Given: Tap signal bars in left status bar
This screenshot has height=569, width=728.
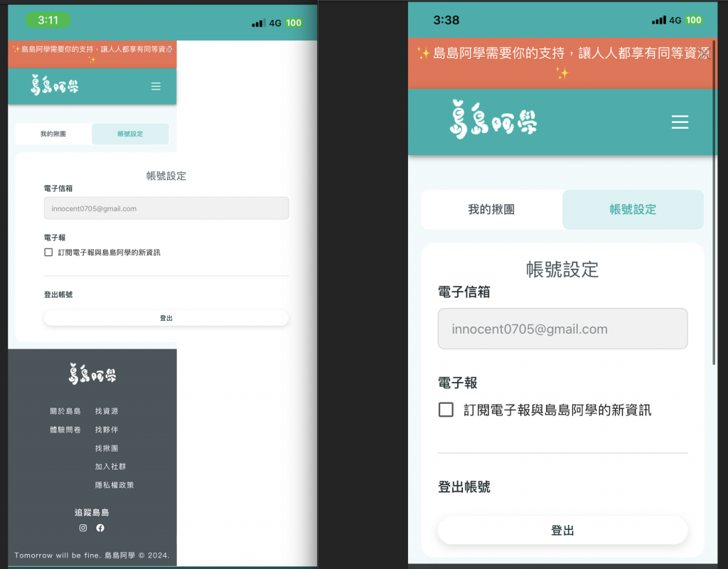Looking at the screenshot, I should pos(259,23).
